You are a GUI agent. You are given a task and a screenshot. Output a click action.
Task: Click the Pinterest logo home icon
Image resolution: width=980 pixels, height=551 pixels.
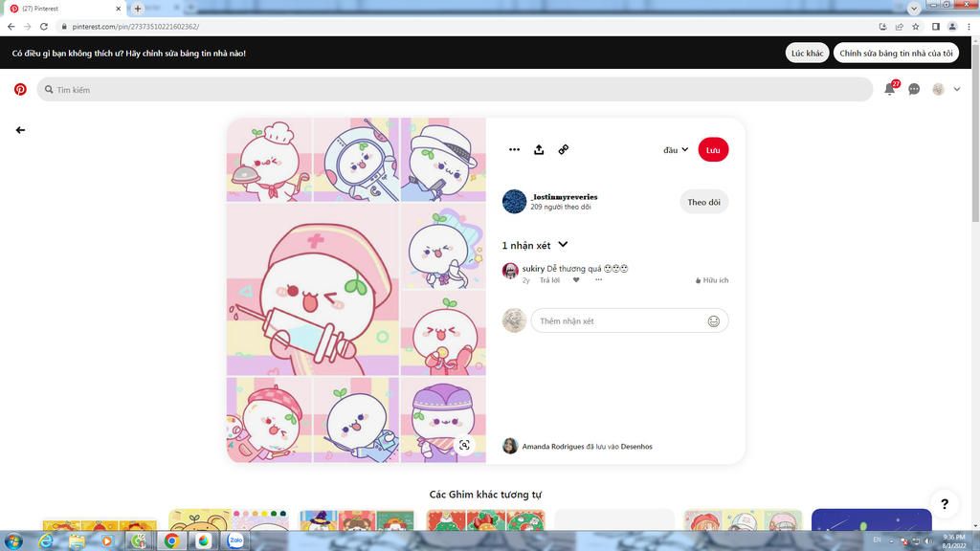(20, 89)
